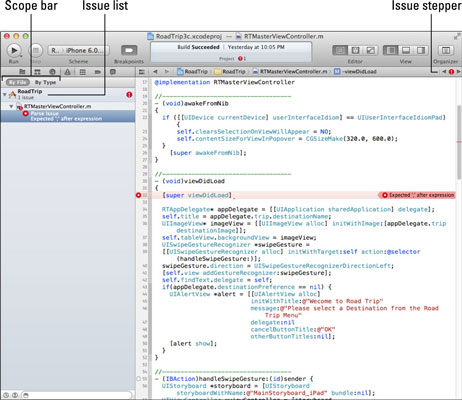Click the gutter error icon beside viewDidLoad line
This screenshot has width=462, height=400.
click(139, 195)
